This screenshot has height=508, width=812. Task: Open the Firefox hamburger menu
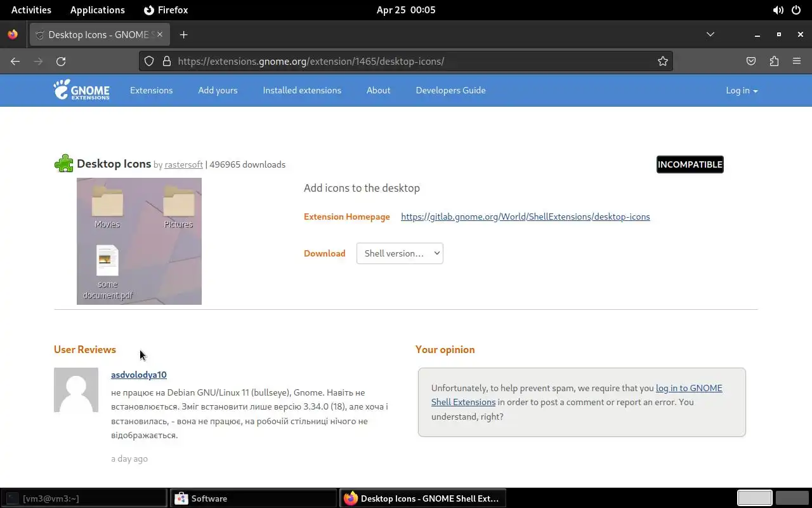tap(797, 61)
